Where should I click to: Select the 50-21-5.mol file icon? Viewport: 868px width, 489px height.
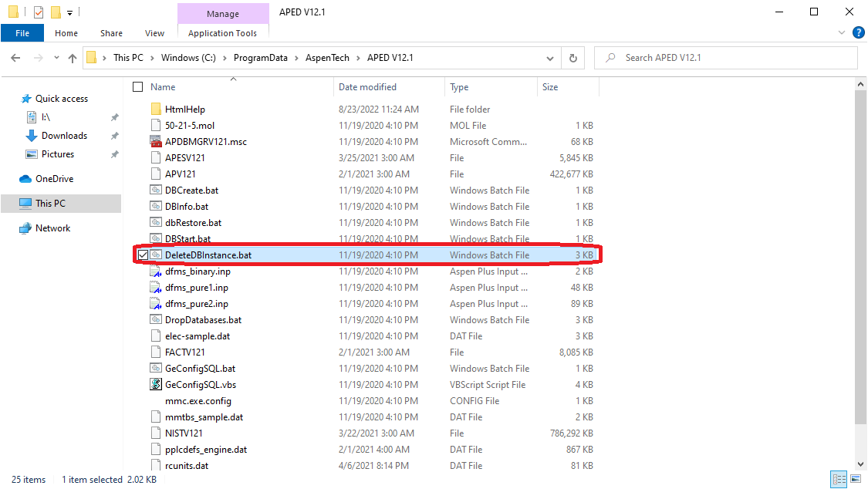point(156,126)
